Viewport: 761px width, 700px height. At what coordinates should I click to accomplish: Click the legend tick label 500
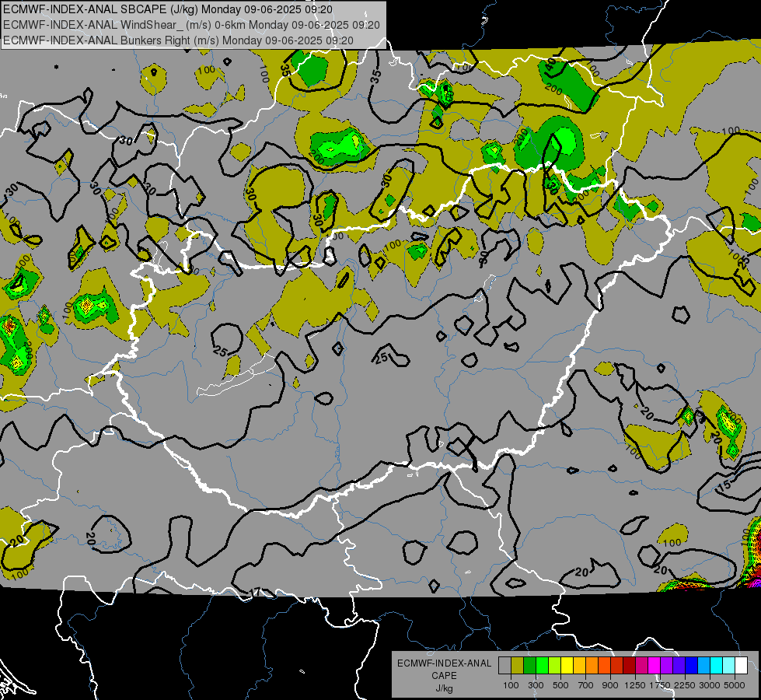point(560,685)
